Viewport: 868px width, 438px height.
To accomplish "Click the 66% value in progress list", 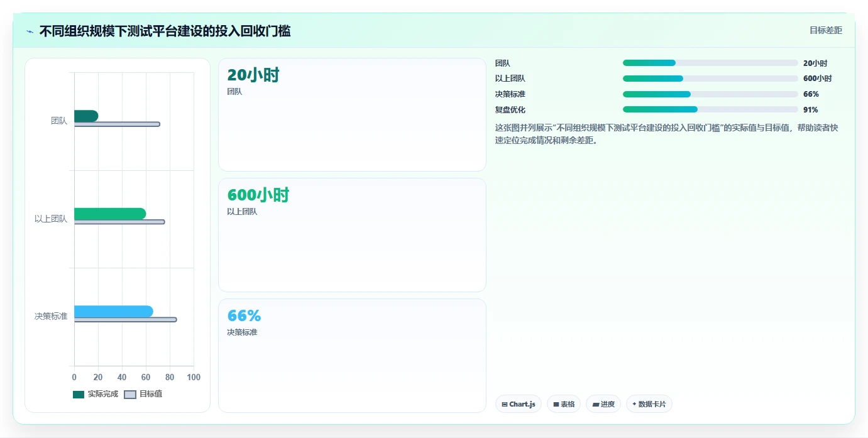I will (811, 94).
